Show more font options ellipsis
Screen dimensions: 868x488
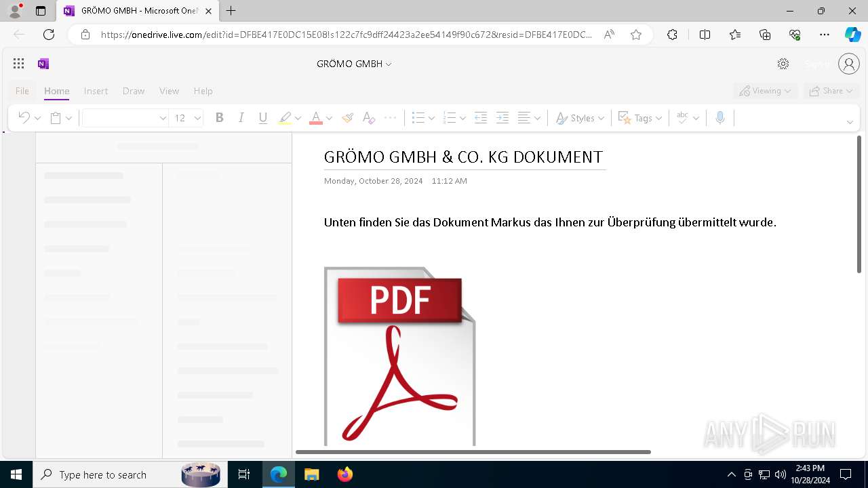tap(391, 118)
